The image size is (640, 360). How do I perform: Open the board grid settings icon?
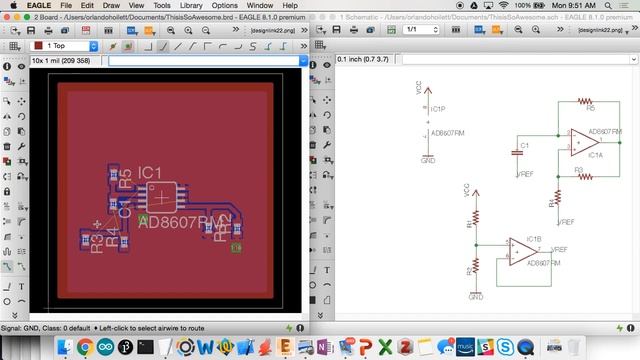(x=15, y=46)
